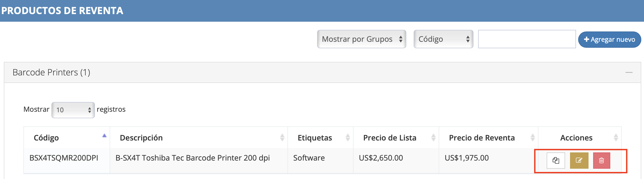Delete the BSX4TSQMR200DPI product row
This screenshot has height=179, width=644.
pyautogui.click(x=602, y=161)
